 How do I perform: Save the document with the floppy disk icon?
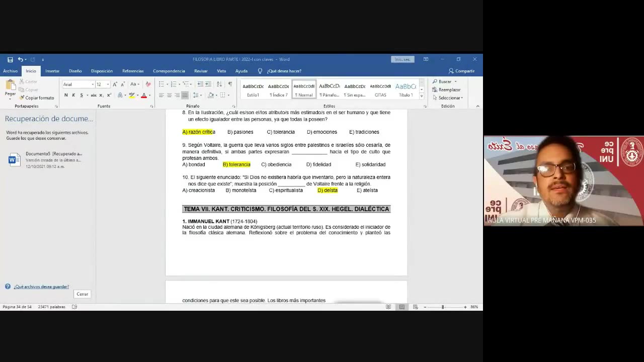(x=10, y=59)
